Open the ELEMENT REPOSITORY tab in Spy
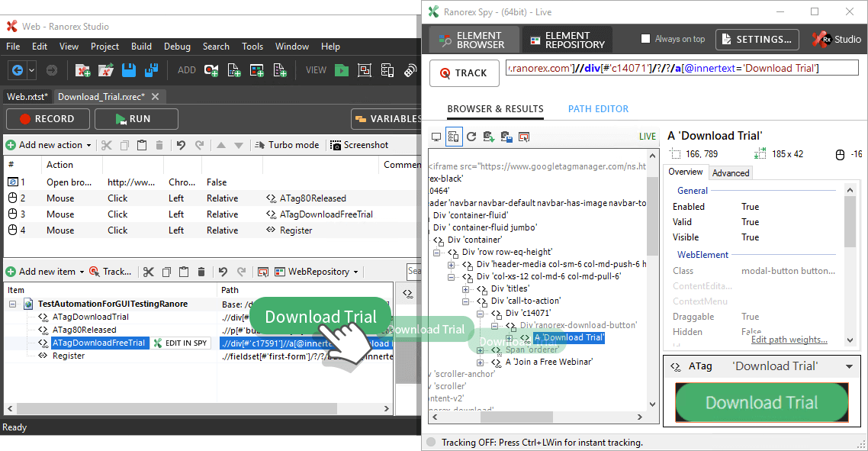Viewport: 868px width, 451px height. tap(567, 40)
